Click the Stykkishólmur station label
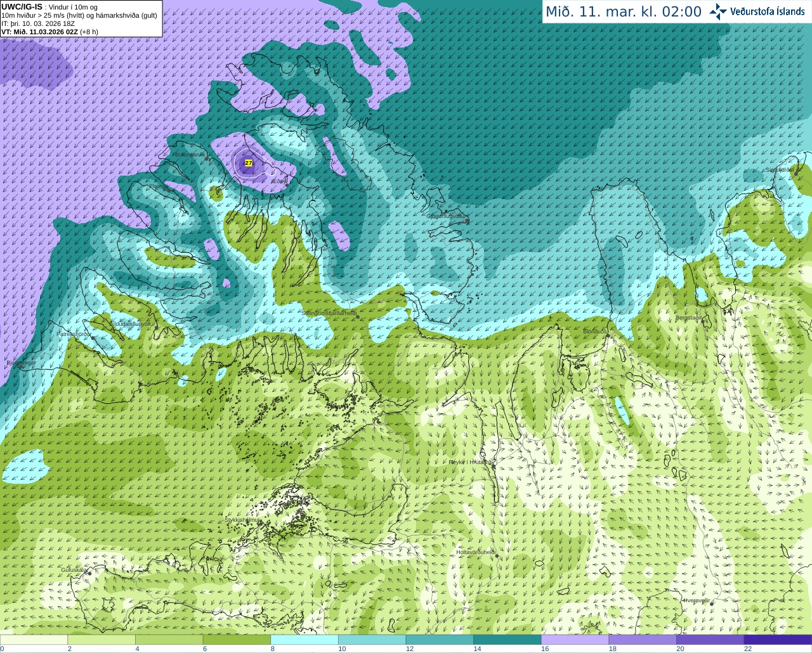The image size is (812, 653). 243,520
